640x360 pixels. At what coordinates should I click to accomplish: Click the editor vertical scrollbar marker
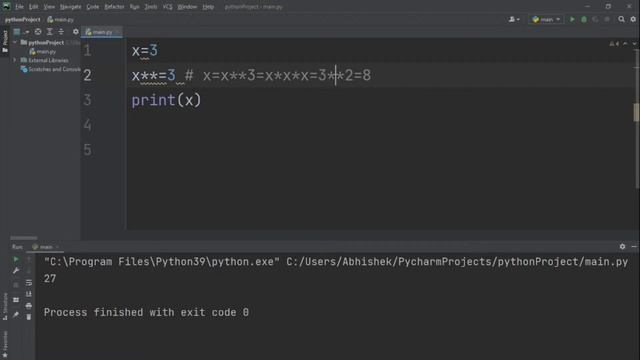[636, 112]
